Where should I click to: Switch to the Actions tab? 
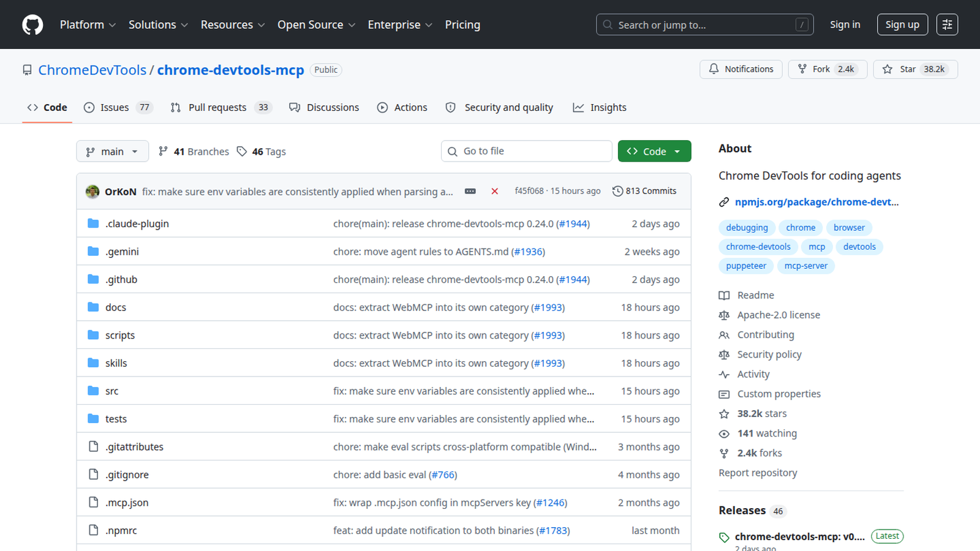tap(402, 107)
